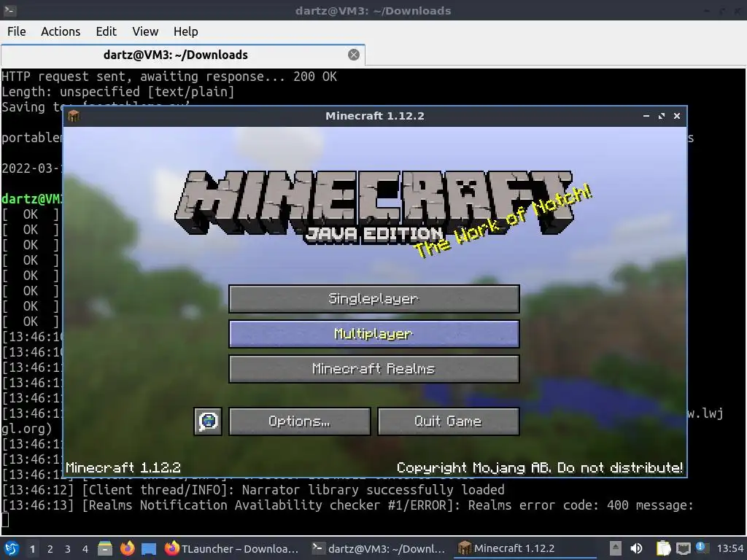Open the language selection globe icon
Screen dimensions: 747x560
208,421
